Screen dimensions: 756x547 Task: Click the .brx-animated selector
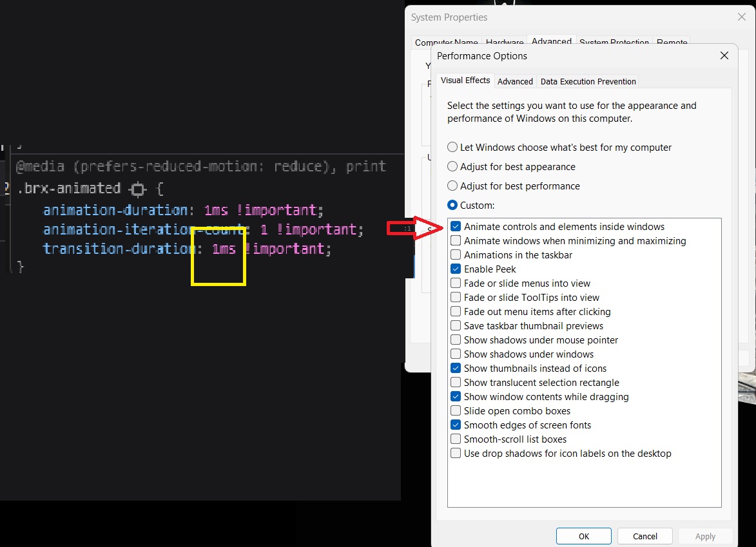[69, 188]
